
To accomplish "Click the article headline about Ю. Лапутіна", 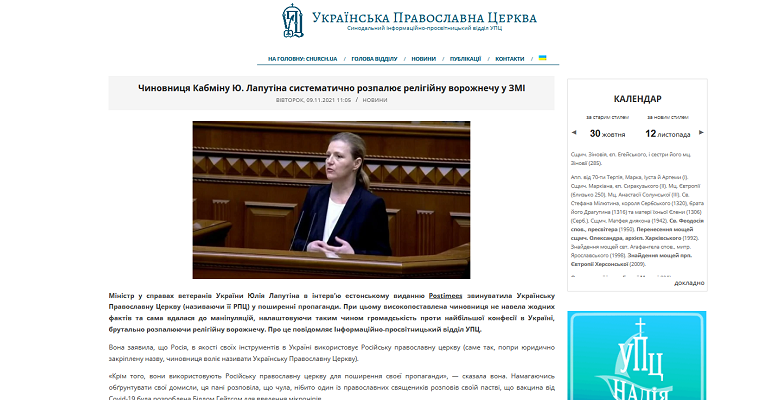I will (x=331, y=88).
